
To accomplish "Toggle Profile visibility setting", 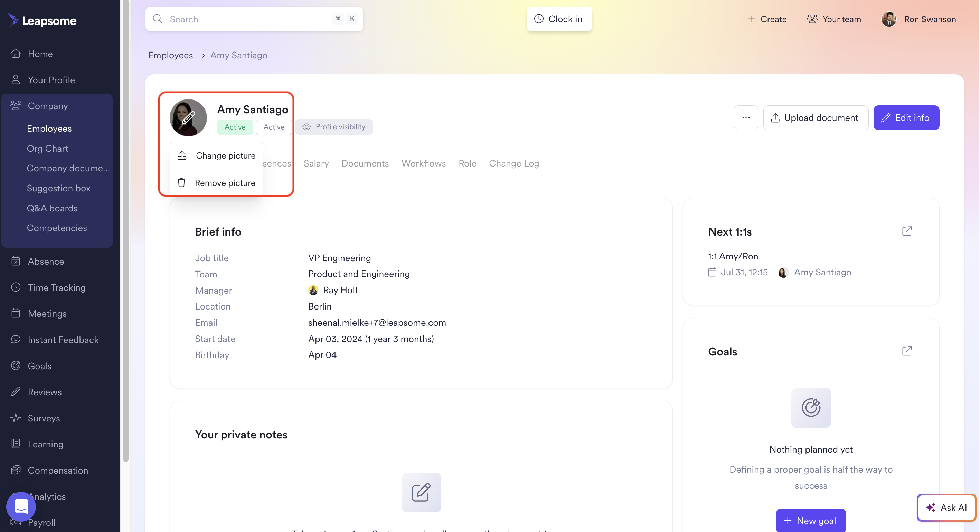I will tap(334, 127).
